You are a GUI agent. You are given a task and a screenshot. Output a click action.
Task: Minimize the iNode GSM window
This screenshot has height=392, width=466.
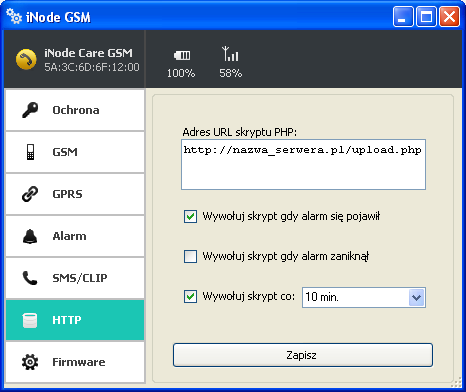pyautogui.click(x=403, y=17)
